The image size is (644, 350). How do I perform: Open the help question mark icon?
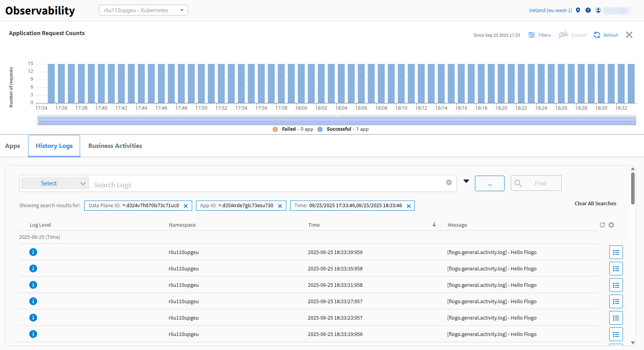[588, 10]
